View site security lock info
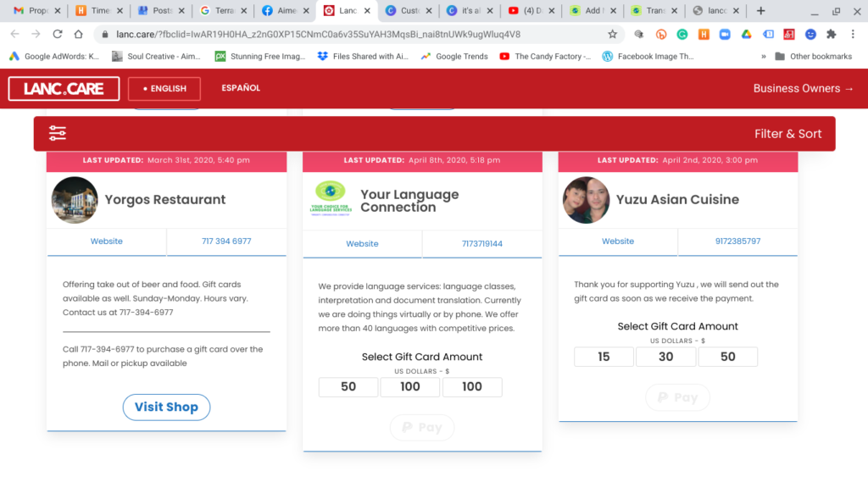 pyautogui.click(x=104, y=34)
